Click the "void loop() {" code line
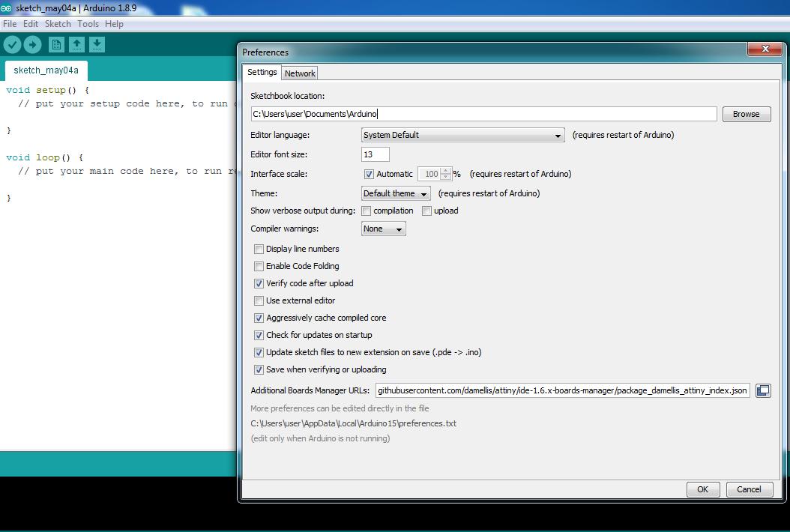790x532 pixels. [44, 157]
